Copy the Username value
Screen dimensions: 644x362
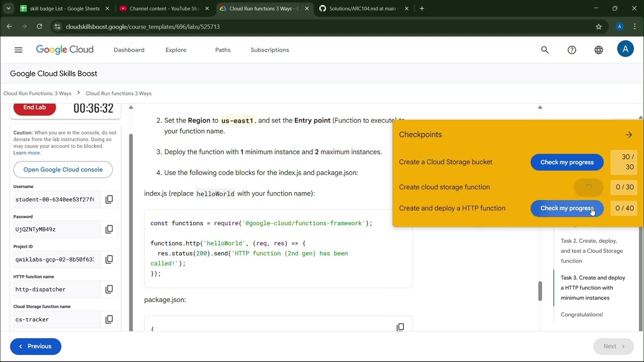(109, 200)
